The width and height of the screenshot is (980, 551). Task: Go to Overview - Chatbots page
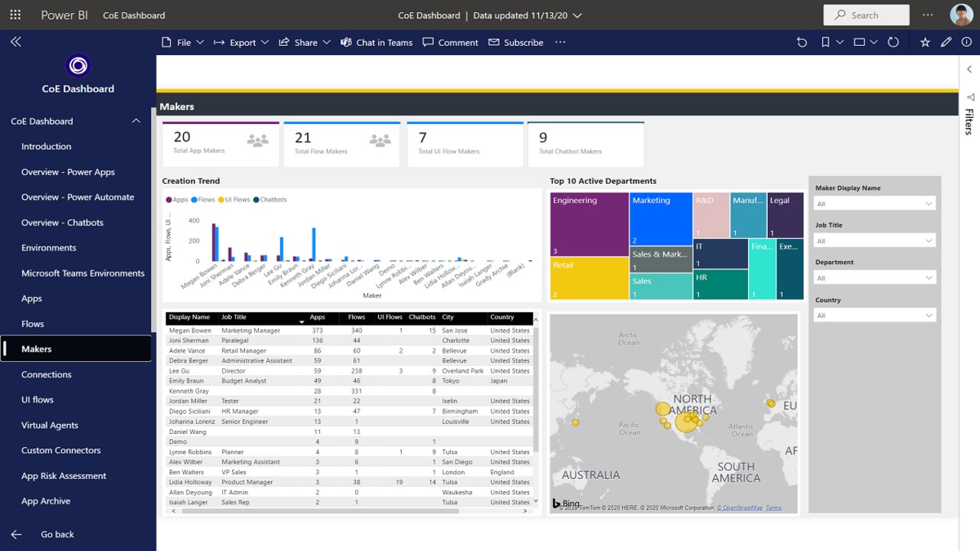coord(62,223)
